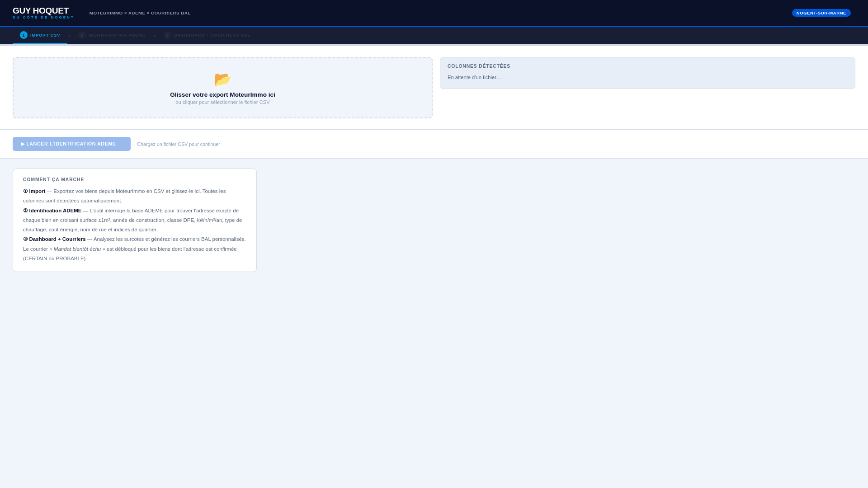Click 'En attente d'un fichier…' text
Screen dimensions: 868x488
click(x=474, y=78)
